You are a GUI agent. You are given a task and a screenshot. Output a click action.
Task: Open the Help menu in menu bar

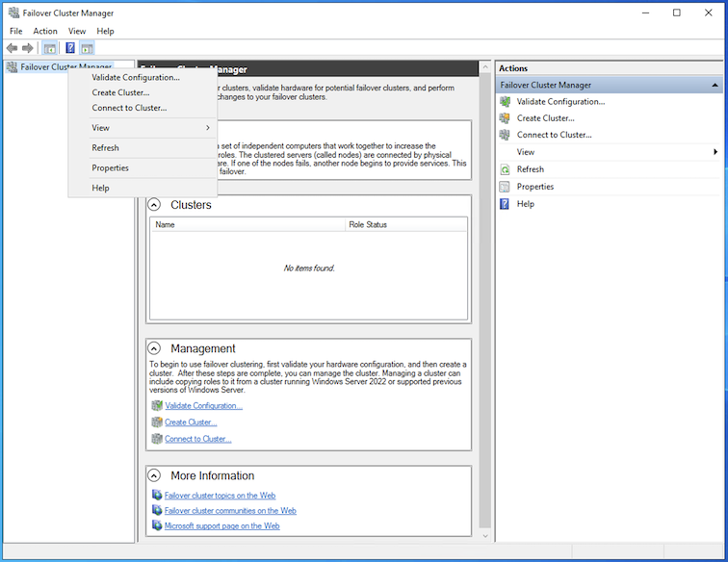point(105,31)
